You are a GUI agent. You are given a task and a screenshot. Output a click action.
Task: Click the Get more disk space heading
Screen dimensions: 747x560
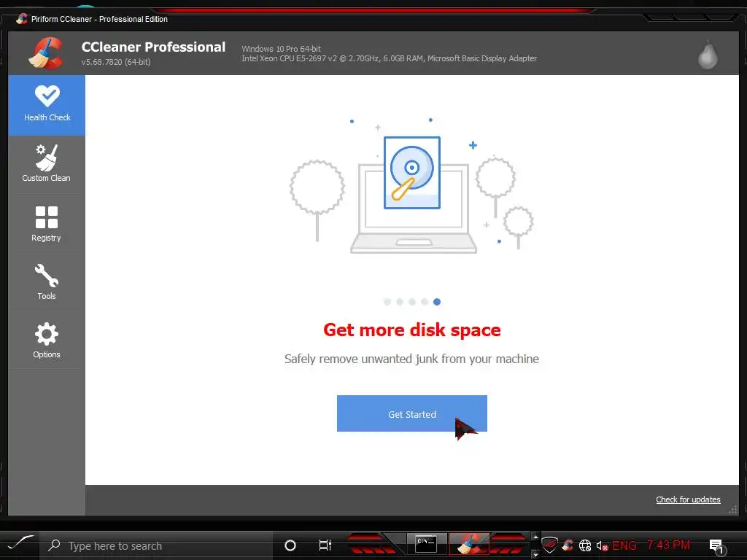pos(411,330)
